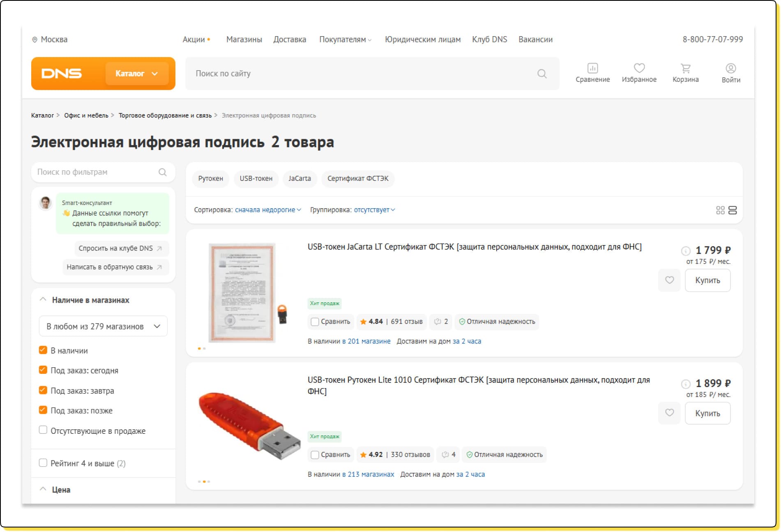Screen dimensions: 781x532
Task: Open USB-токен Рутокен Lite 1010 title
Action: pyautogui.click(x=479, y=385)
